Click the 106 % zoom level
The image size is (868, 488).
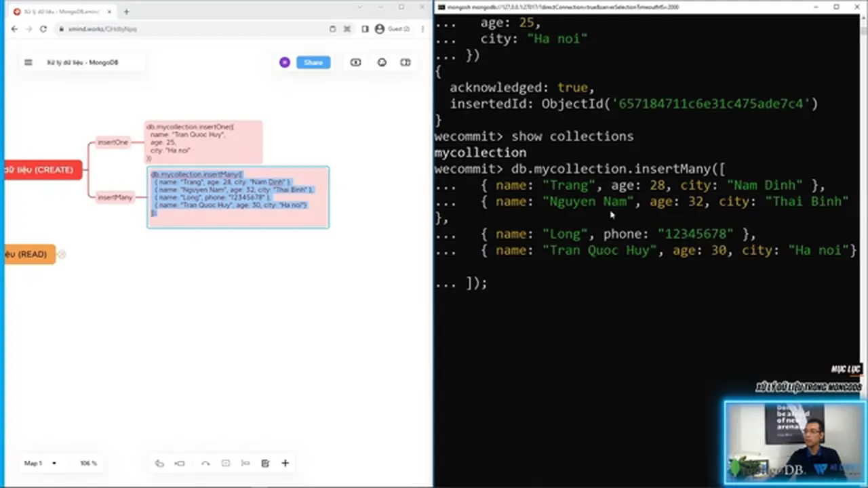(x=88, y=464)
